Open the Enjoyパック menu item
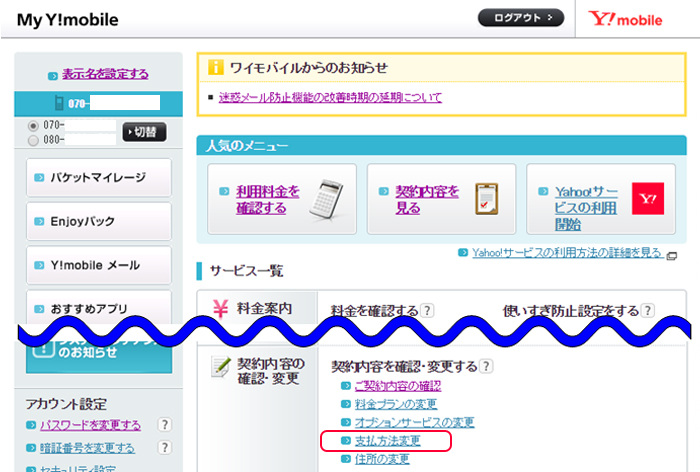The height and width of the screenshot is (472, 700). [x=98, y=221]
